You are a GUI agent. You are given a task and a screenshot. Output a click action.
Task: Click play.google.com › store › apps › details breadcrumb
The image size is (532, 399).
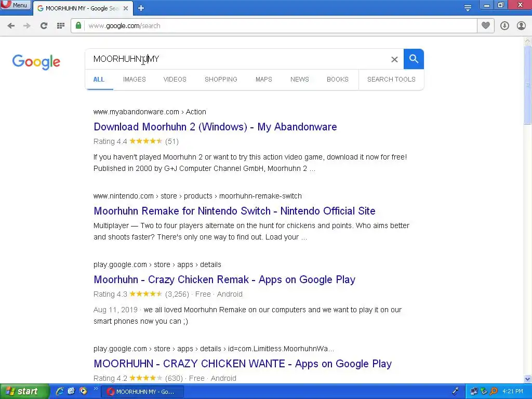click(x=157, y=264)
